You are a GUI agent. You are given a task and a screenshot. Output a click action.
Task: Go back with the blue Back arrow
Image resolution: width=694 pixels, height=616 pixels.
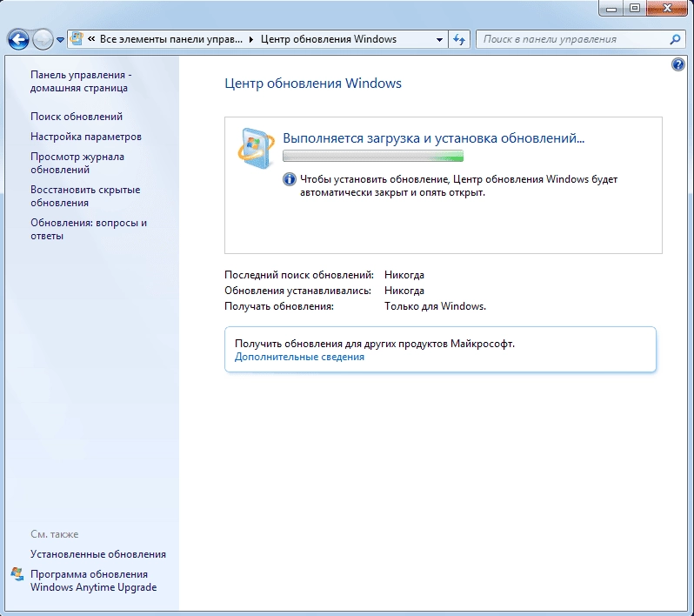pyautogui.click(x=18, y=40)
